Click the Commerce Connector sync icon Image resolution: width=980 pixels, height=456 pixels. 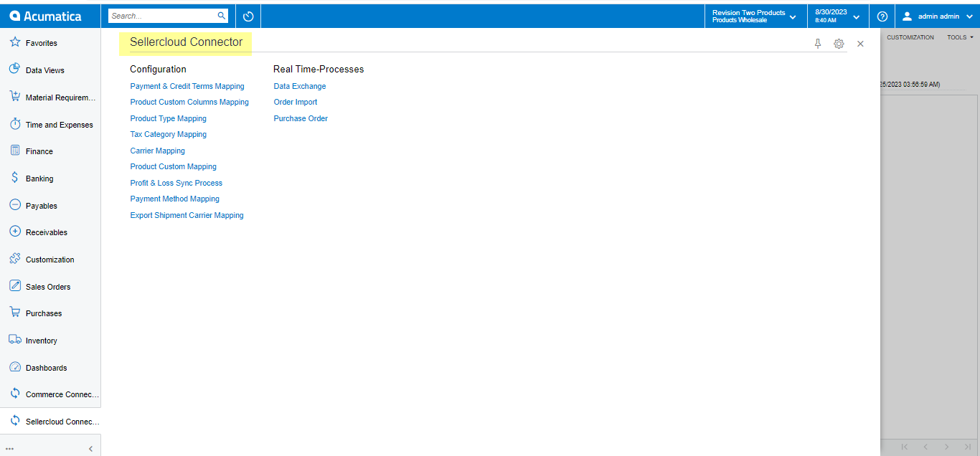pyautogui.click(x=14, y=394)
